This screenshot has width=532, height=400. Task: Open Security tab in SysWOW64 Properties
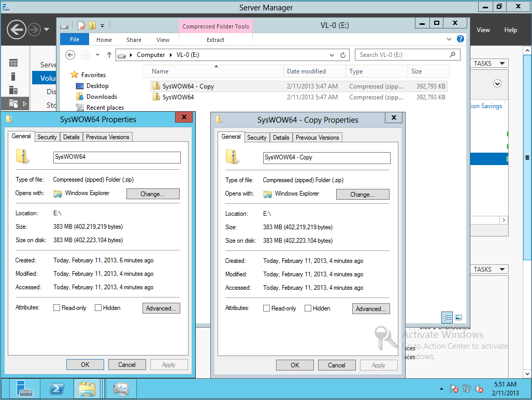coord(47,137)
